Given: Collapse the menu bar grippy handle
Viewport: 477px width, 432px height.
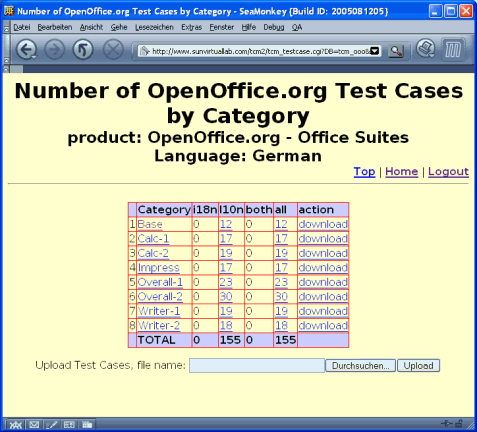Looking at the screenshot, I should pos(6,27).
